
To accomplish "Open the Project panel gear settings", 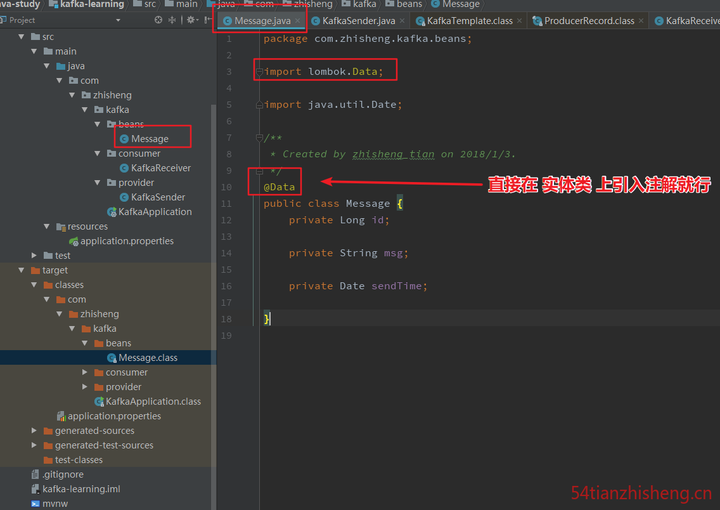I will click(x=191, y=20).
